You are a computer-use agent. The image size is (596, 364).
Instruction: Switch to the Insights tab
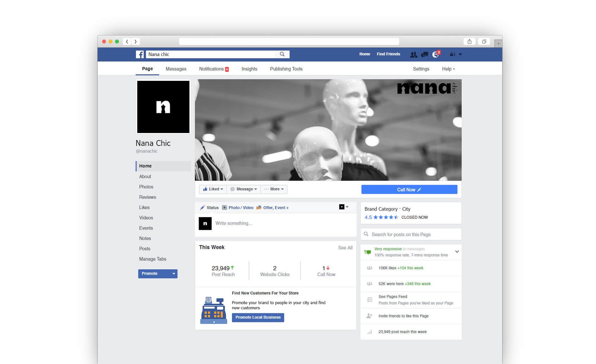[x=249, y=69]
